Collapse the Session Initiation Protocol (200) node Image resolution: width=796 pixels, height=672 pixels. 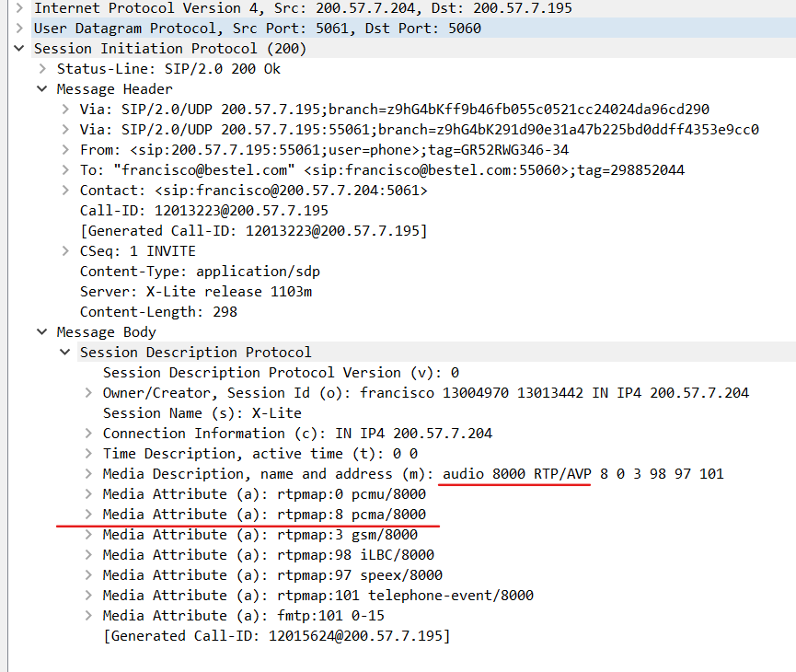click(19, 48)
